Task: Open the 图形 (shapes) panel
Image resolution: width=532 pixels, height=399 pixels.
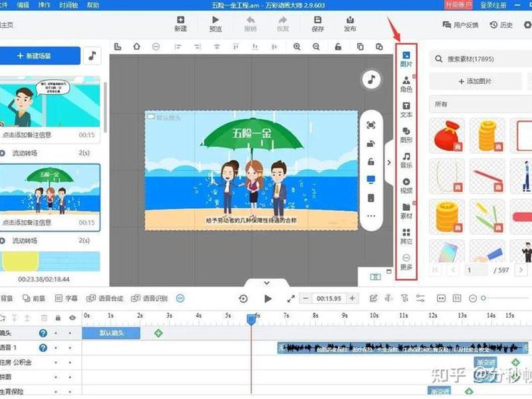Action: click(x=406, y=135)
